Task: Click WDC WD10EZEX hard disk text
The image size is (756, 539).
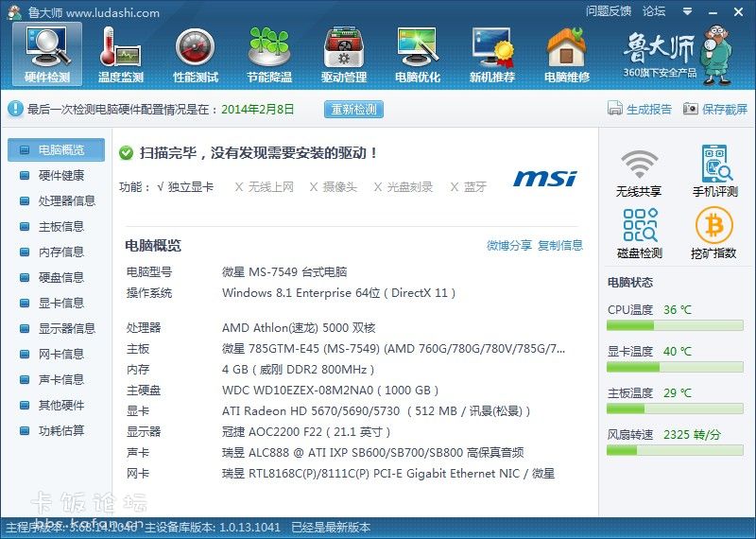Action: [x=330, y=390]
